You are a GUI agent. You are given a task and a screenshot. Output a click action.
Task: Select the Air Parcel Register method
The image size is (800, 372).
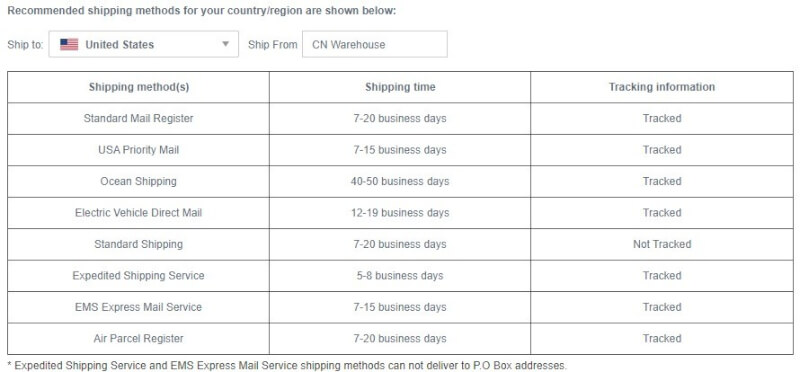point(138,339)
